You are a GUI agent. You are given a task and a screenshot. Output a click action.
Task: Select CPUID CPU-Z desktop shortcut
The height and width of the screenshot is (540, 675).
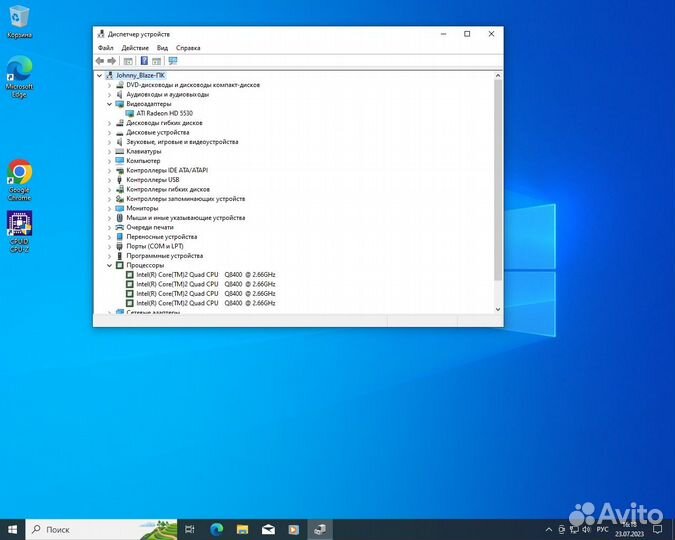coord(19,232)
